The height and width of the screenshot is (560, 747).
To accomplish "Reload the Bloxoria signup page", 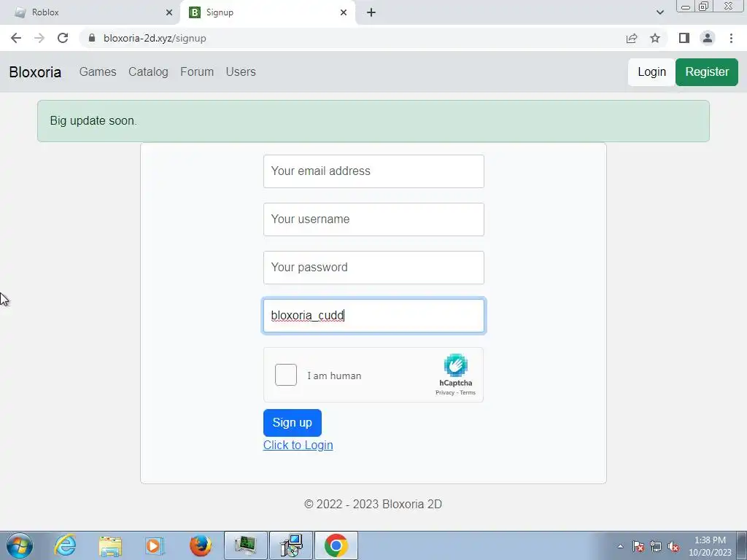I will 63,38.
